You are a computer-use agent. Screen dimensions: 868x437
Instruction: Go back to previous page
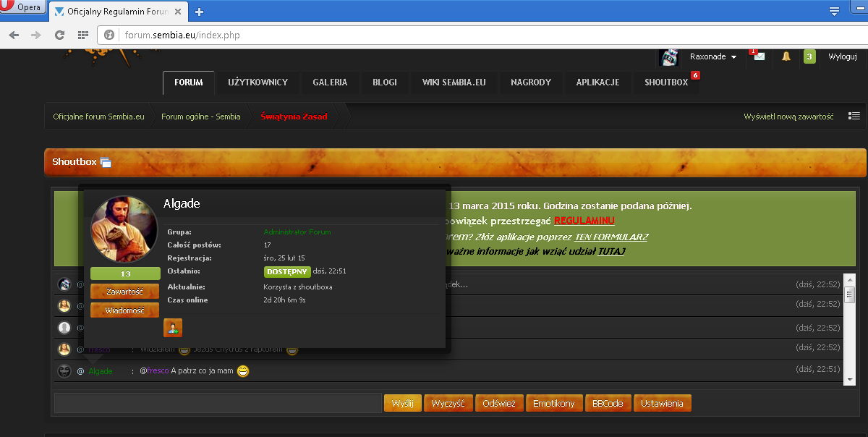click(14, 35)
